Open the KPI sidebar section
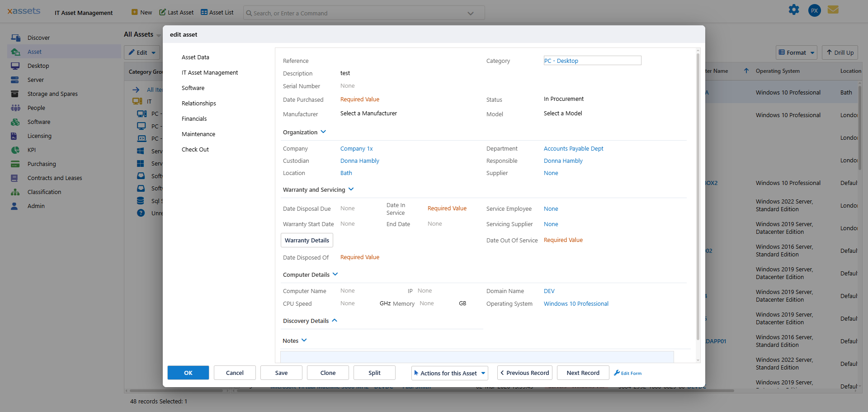Screen dimensions: 868x412 (x=16, y=150)
